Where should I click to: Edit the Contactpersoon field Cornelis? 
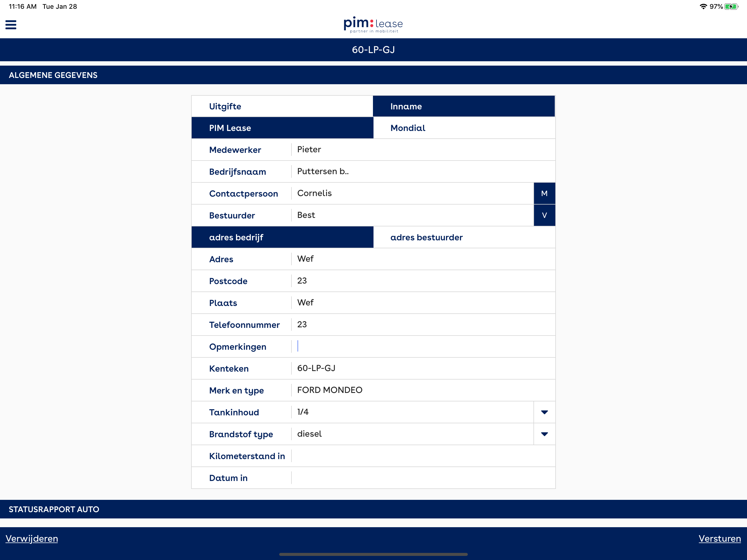[x=412, y=194]
